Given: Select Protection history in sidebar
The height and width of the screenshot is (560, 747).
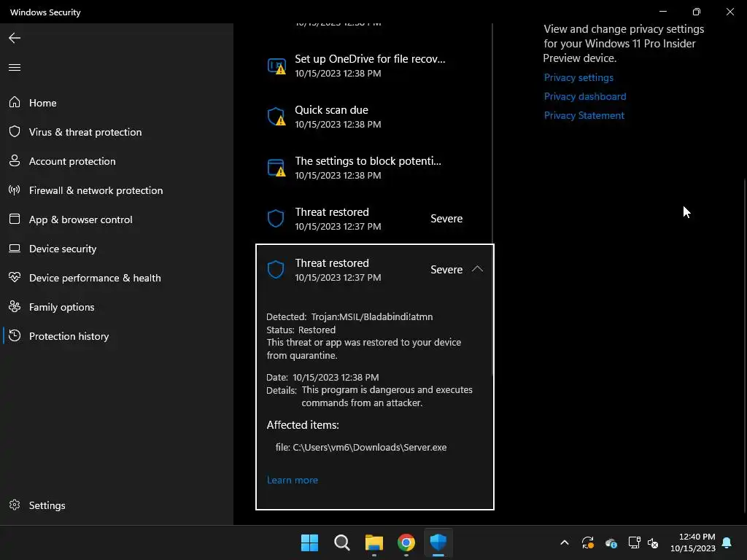Looking at the screenshot, I should 117,336.
